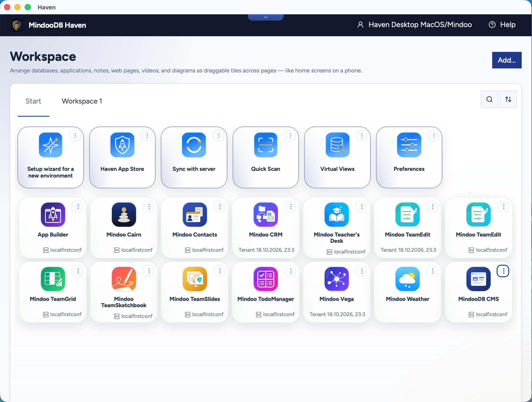Click the localfirstconf label under Mindoo Cairn

tap(133, 250)
